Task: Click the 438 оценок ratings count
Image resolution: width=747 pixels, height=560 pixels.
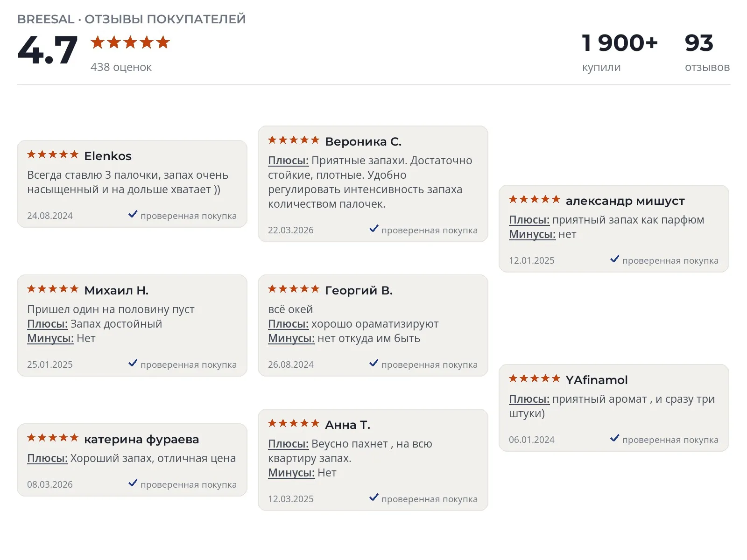Action: coord(121,67)
